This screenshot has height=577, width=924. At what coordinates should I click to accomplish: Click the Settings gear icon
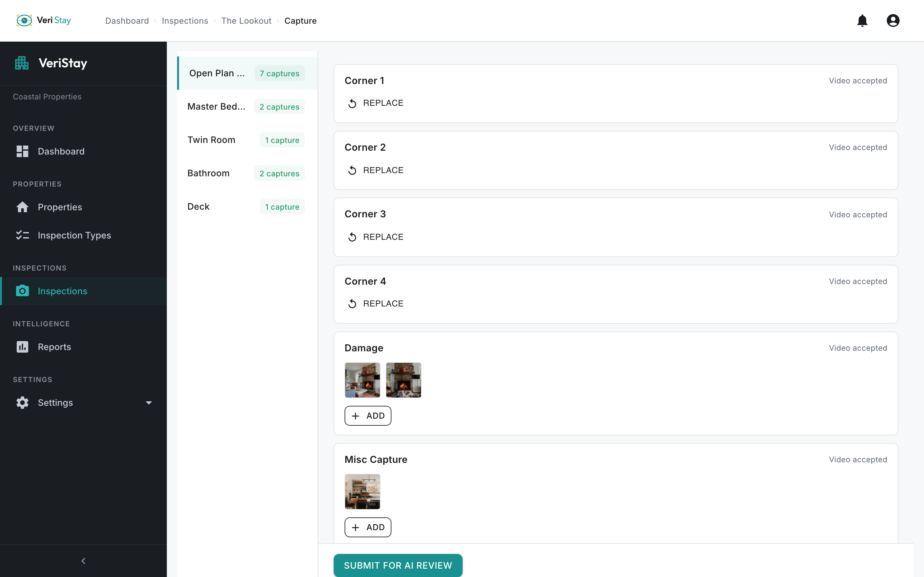[x=22, y=402]
